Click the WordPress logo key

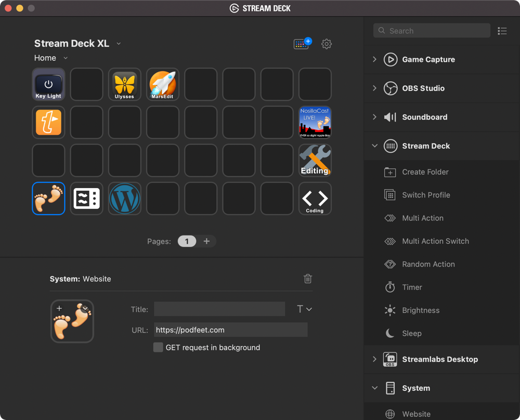(x=125, y=199)
